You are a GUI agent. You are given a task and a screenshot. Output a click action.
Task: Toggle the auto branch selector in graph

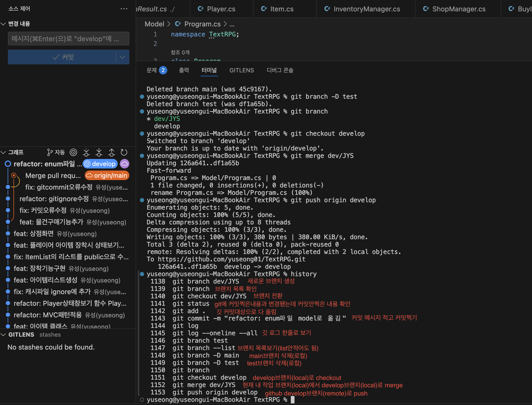tap(56, 152)
